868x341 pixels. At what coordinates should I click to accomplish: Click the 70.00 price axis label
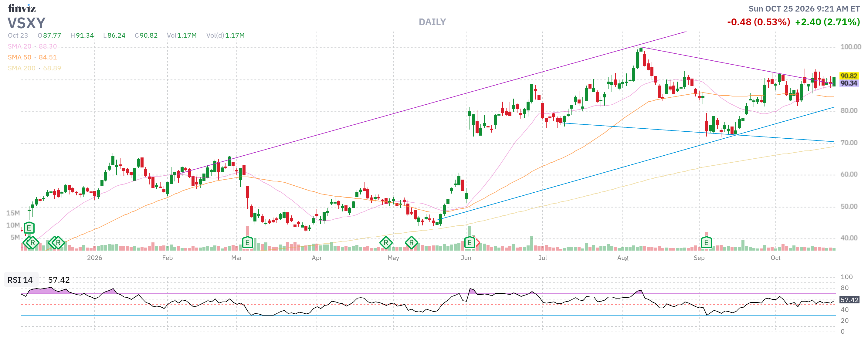(849, 143)
